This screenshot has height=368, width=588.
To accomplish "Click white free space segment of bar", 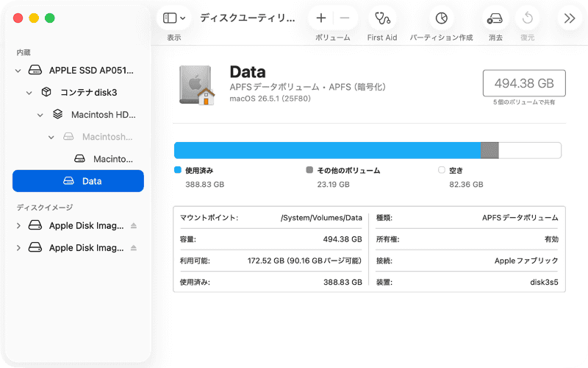I will point(530,151).
